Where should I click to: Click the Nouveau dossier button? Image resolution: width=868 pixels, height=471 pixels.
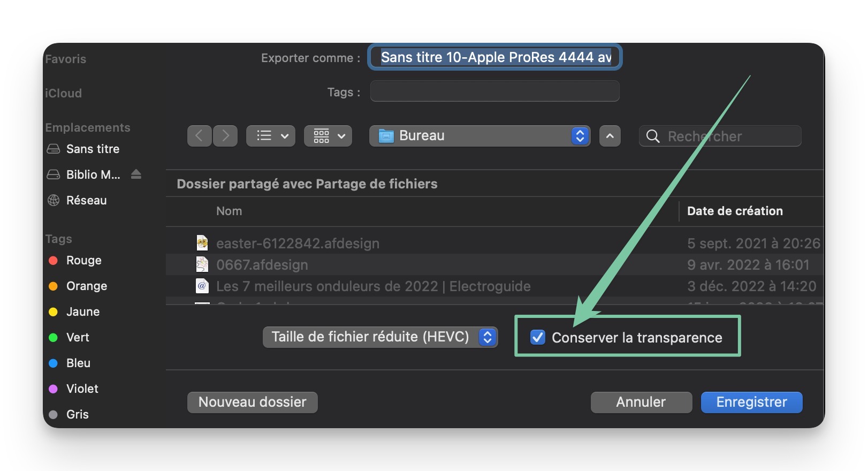point(253,402)
